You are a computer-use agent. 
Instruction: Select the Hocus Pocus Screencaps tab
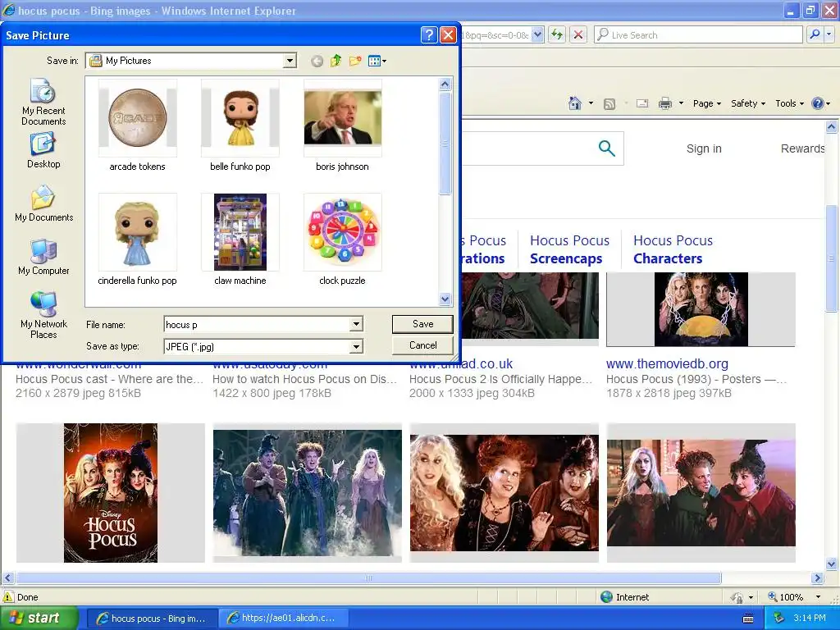point(569,249)
